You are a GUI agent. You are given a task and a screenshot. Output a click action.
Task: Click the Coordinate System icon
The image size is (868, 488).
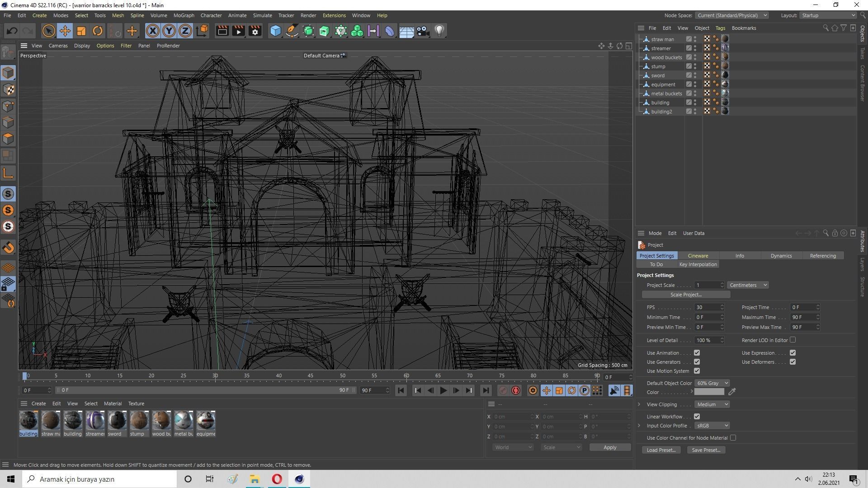(203, 31)
